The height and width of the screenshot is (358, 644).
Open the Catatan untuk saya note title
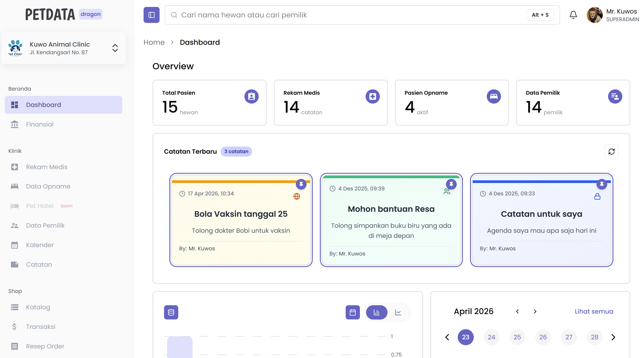coord(542,214)
